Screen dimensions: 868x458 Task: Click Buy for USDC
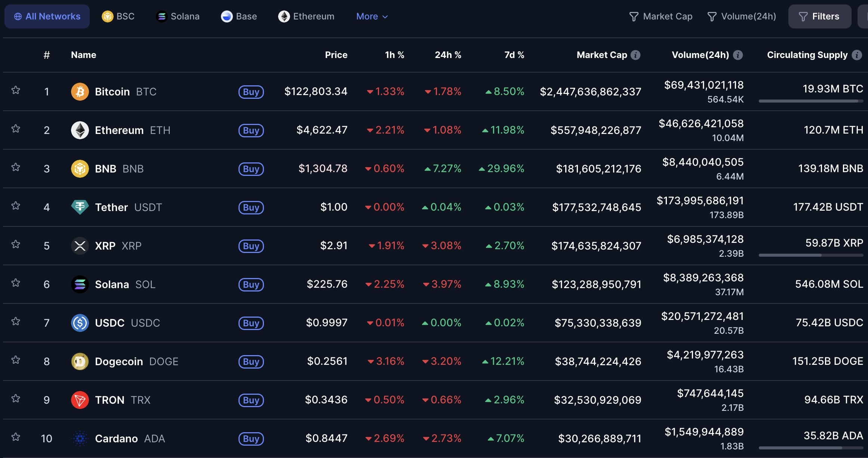point(251,323)
